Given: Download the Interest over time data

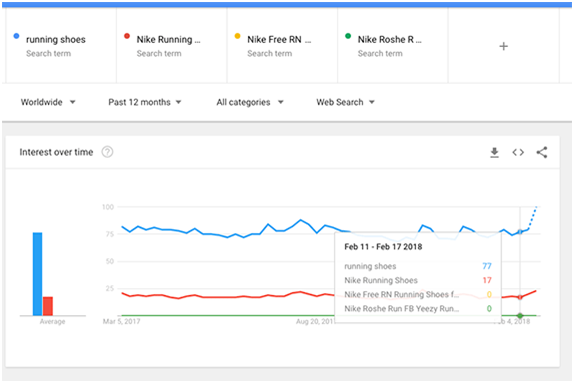Looking at the screenshot, I should pos(494,152).
